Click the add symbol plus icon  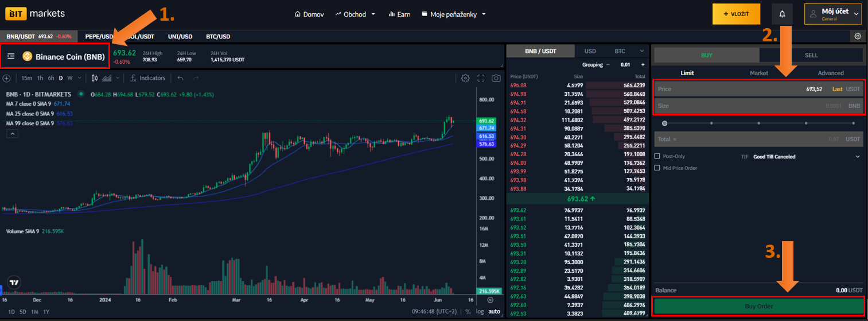coord(7,78)
